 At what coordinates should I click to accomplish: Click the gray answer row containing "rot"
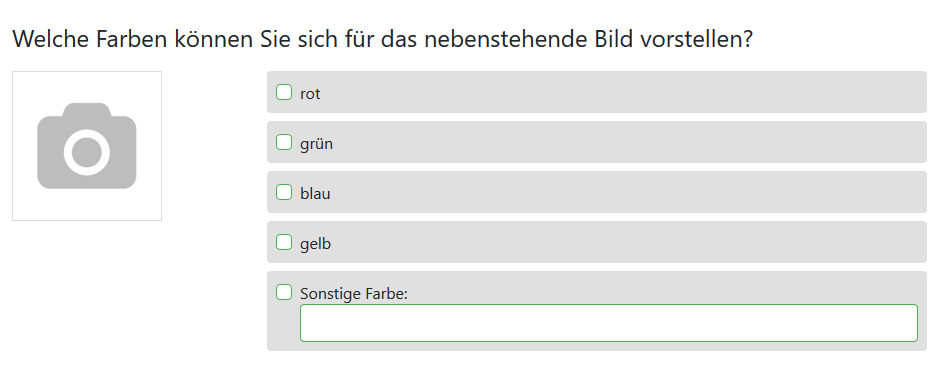pyautogui.click(x=597, y=92)
